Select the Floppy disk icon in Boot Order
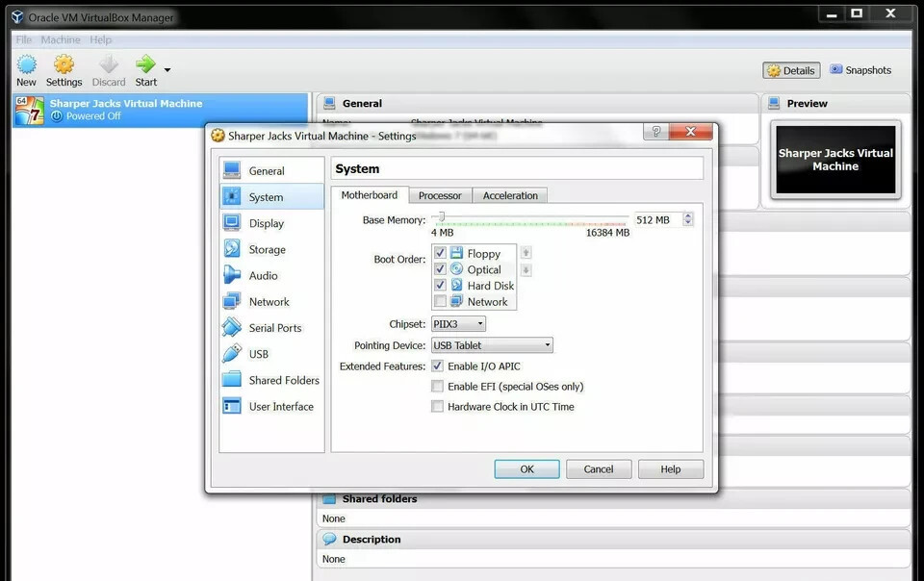This screenshot has height=581, width=924. coord(456,253)
